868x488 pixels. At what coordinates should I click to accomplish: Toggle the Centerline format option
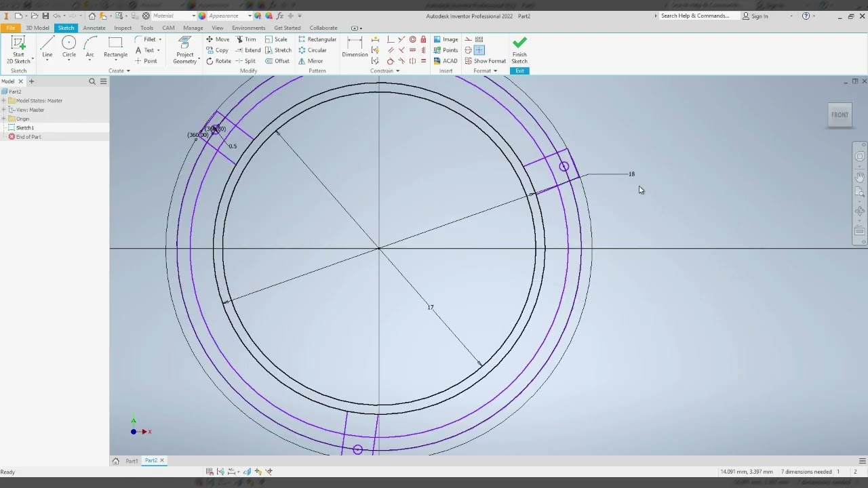coord(468,50)
